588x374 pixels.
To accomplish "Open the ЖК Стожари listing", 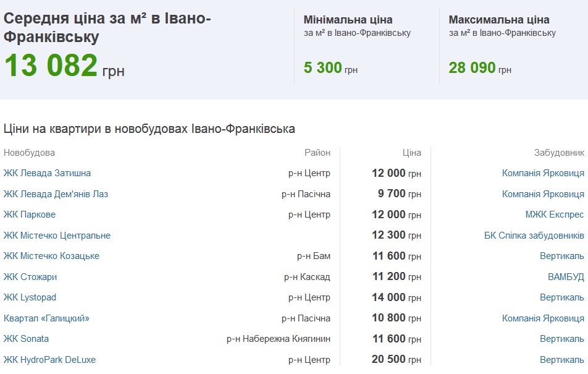I will click(x=30, y=277).
